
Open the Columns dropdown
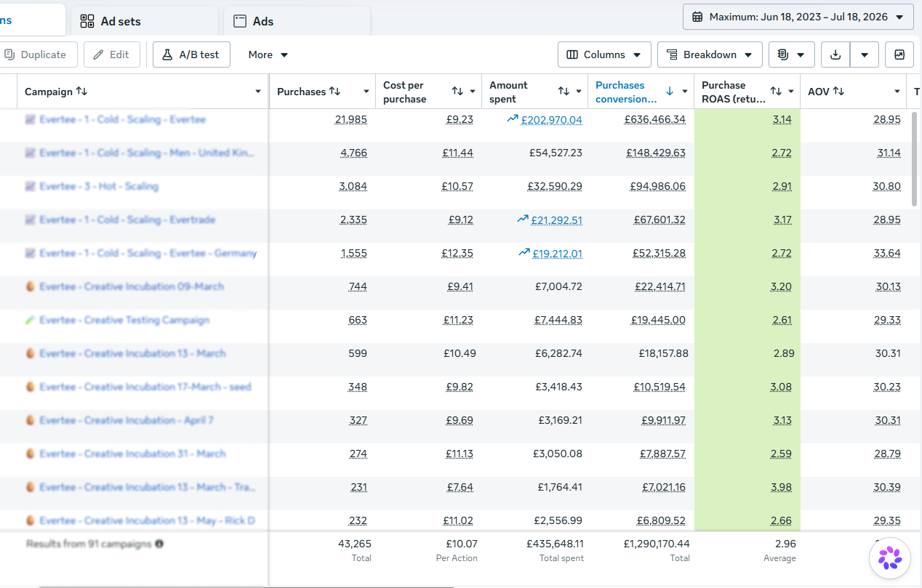(x=604, y=55)
